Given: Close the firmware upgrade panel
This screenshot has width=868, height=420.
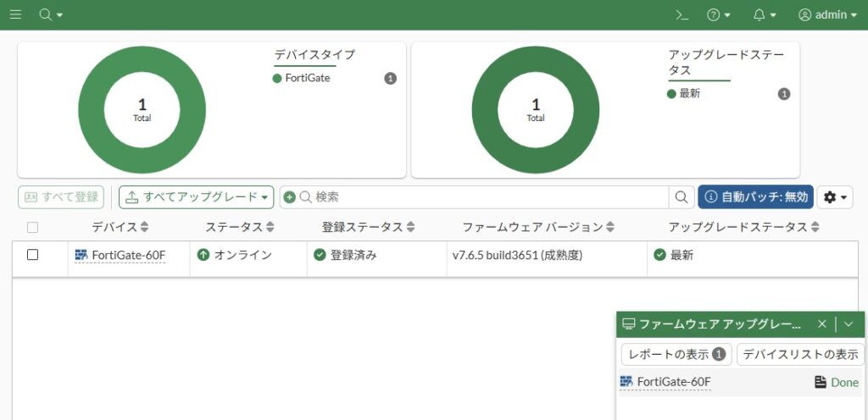Looking at the screenshot, I should 821,324.
